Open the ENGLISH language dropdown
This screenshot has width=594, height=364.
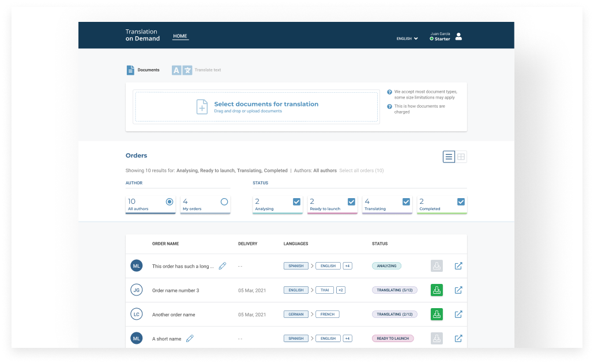(407, 39)
